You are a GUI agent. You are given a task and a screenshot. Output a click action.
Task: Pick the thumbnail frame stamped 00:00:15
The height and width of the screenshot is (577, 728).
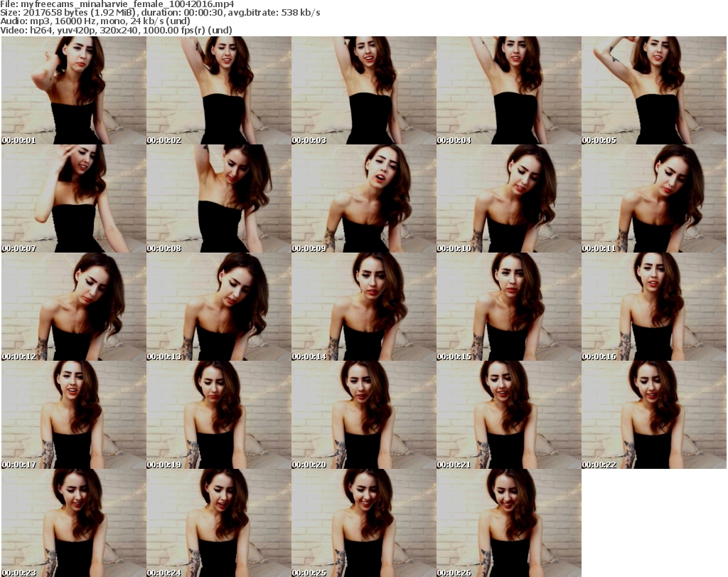point(508,307)
